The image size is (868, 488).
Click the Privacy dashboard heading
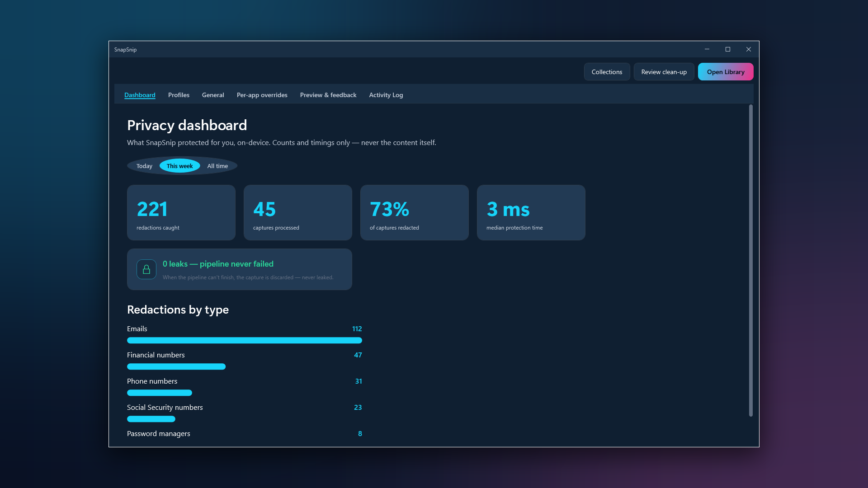pos(187,125)
